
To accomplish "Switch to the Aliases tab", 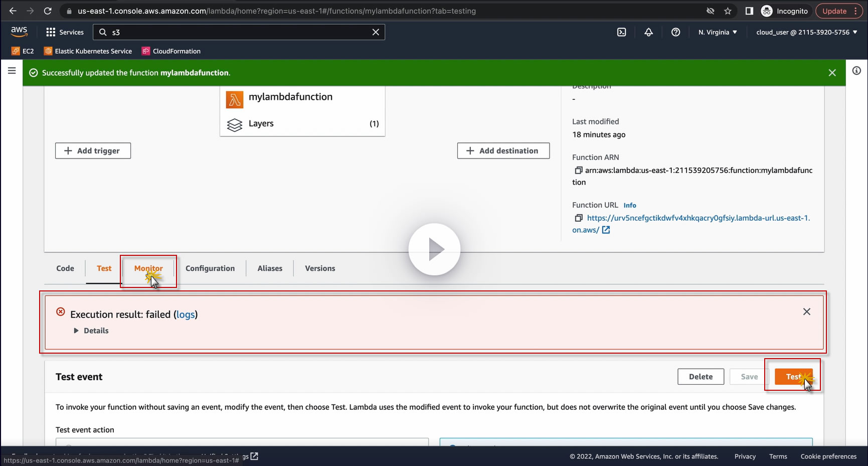I will 270,268.
